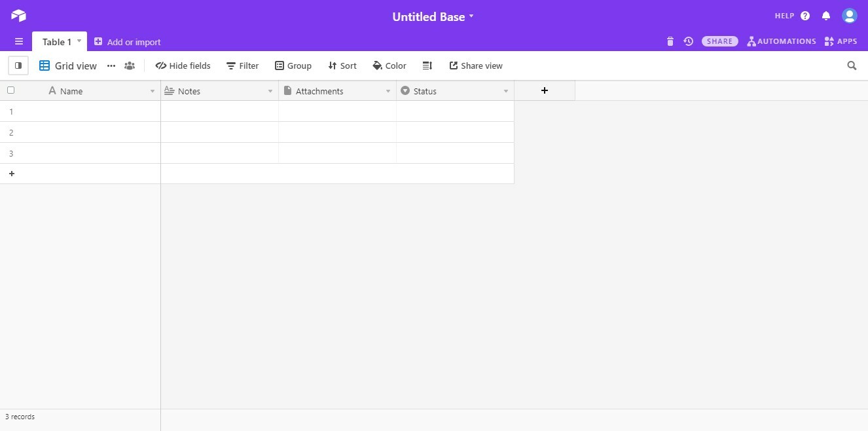Image resolution: width=868 pixels, height=431 pixels.
Task: Open the user account avatar
Action: (849, 16)
